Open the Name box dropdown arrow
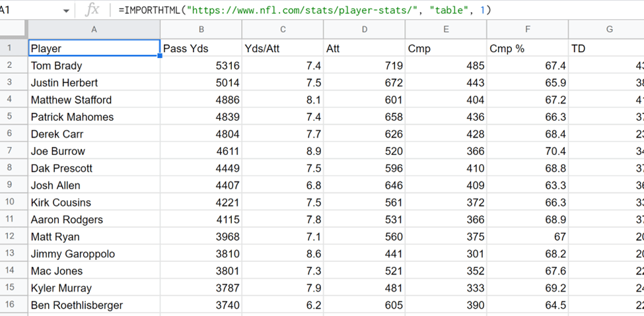Screen dimensions: 644x316 [x=66, y=11]
